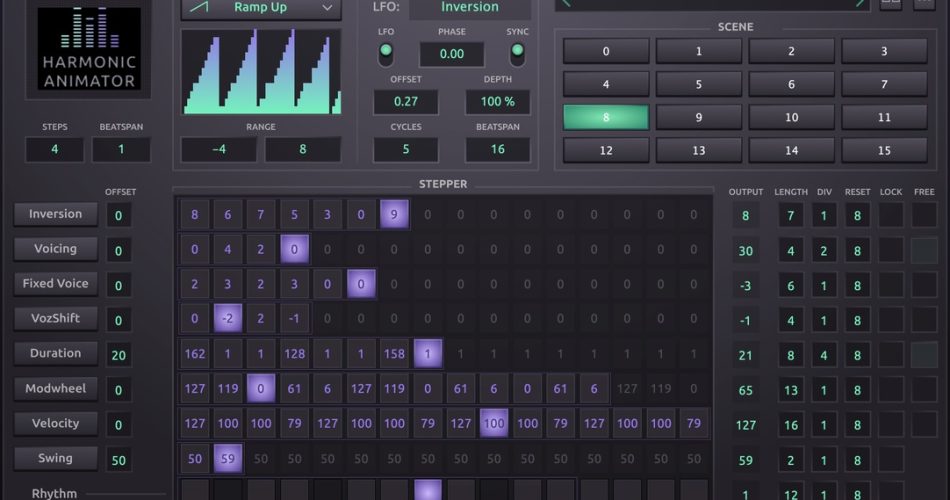This screenshot has width=950, height=500.
Task: Select the Duration parameter button
Action: pos(56,353)
